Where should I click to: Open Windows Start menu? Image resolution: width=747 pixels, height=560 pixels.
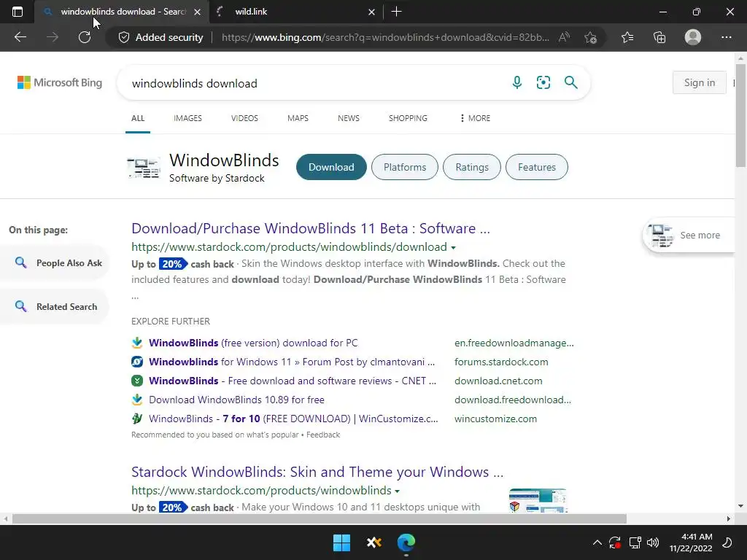coord(341,542)
